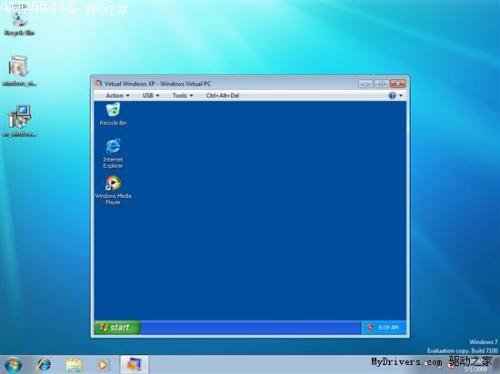The height and width of the screenshot is (374, 500).
Task: Click the help icon in Virtual PC toolbar
Action: 392,96
